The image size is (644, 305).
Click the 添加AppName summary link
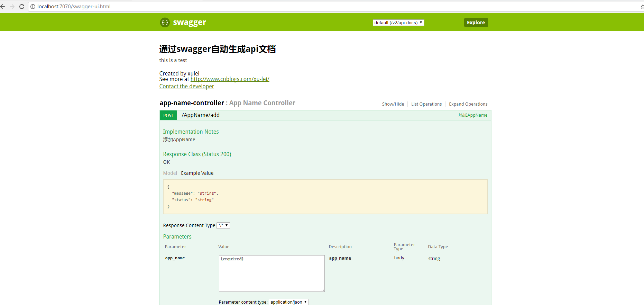pyautogui.click(x=473, y=115)
